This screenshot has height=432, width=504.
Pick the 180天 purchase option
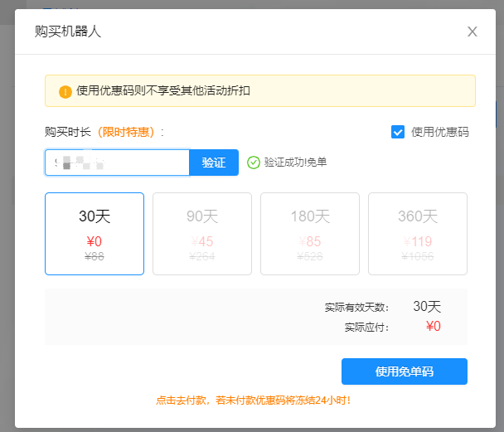click(309, 233)
